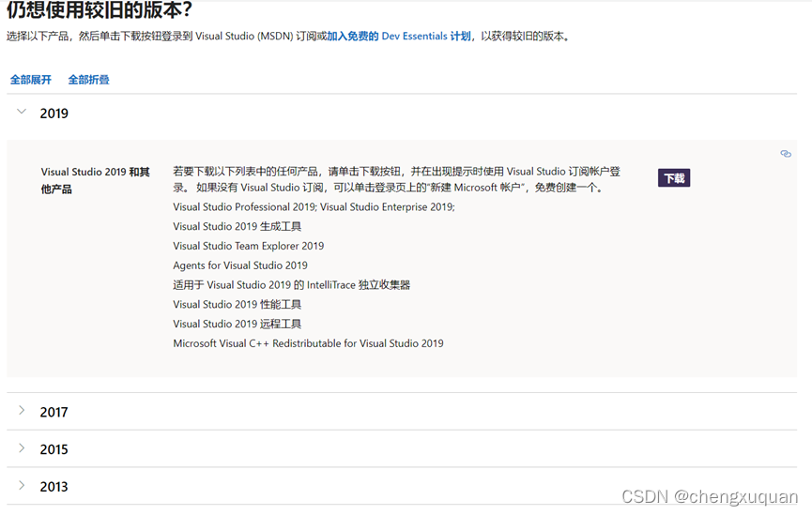Click the 'Visual Studio 2019 和其他产品' title

[96, 180]
